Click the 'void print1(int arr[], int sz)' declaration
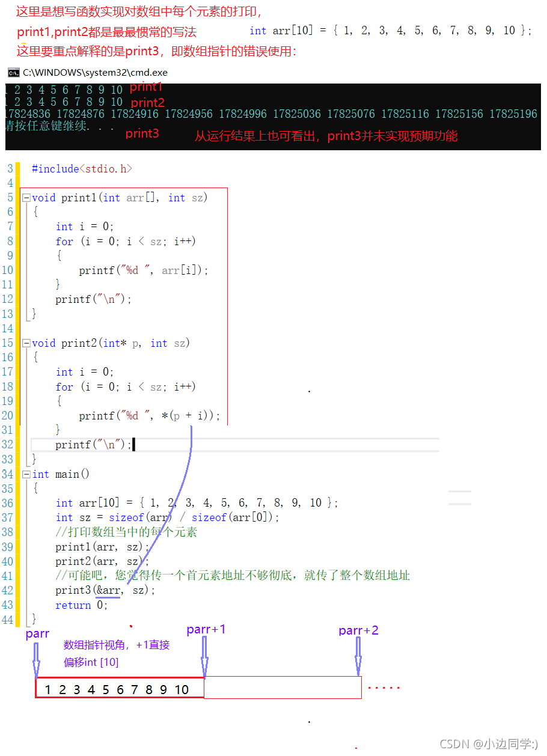 [120, 198]
